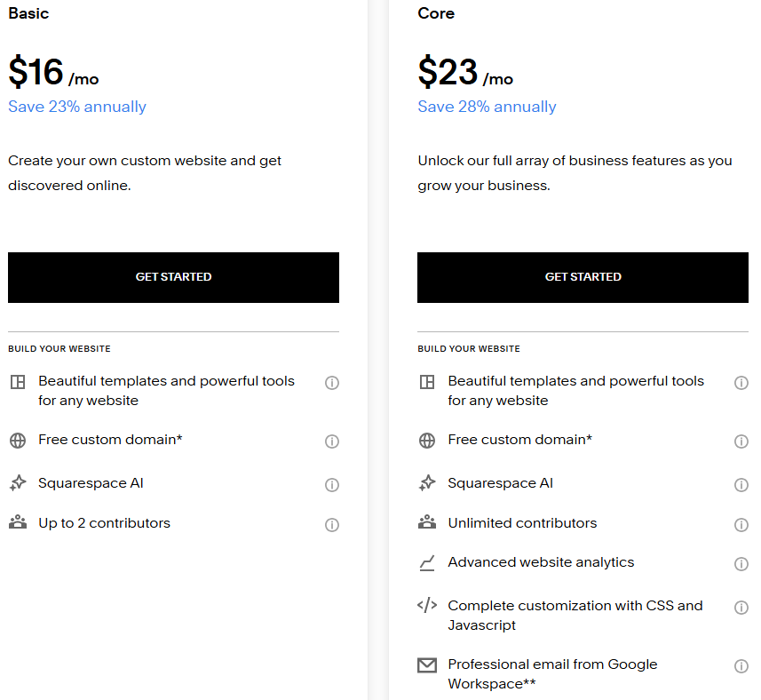761x700 pixels.
Task: Click Get Started under the Core plan
Action: (583, 277)
